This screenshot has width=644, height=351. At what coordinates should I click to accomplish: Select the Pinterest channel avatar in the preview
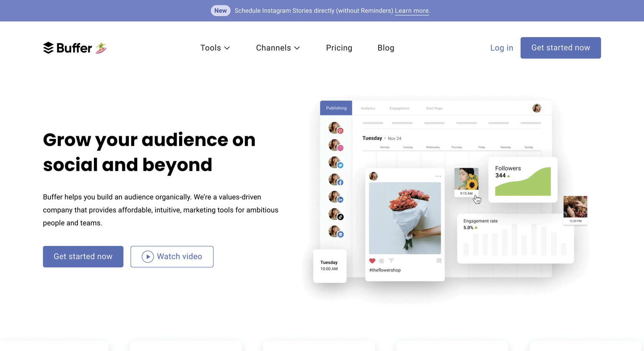click(336, 128)
